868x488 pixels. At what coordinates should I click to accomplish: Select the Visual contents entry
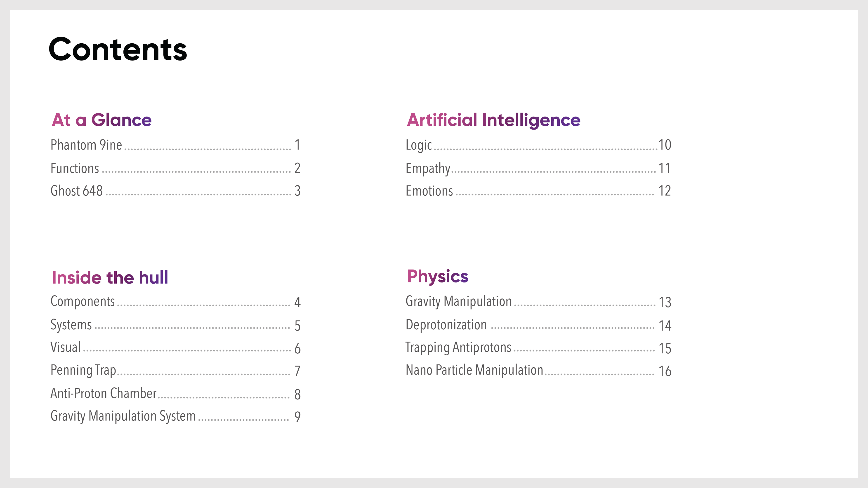point(175,348)
